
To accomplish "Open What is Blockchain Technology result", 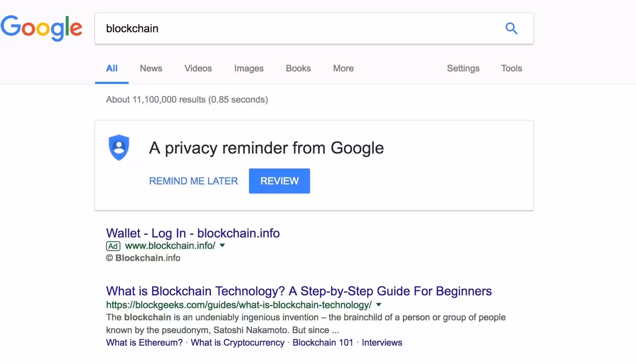I will [x=299, y=291].
